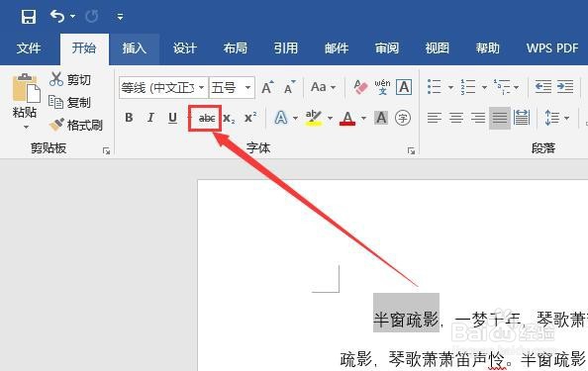
Task: Align text left
Action: point(435,118)
